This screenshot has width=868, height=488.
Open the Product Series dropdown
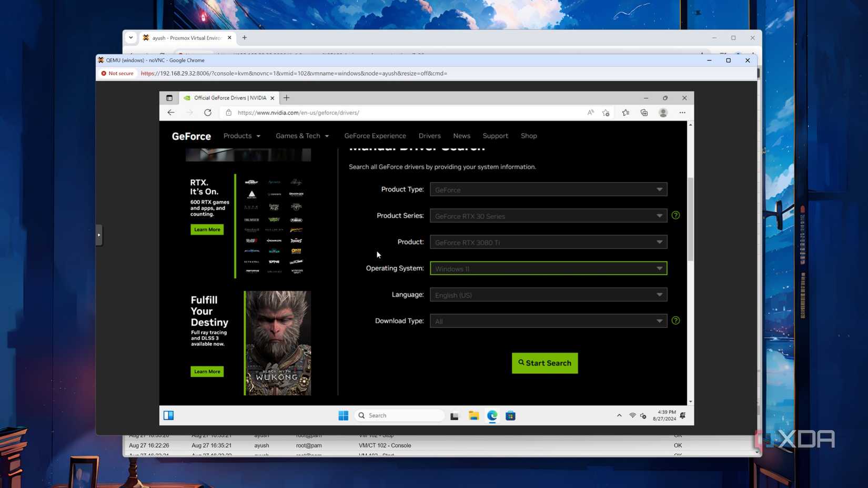[549, 216]
